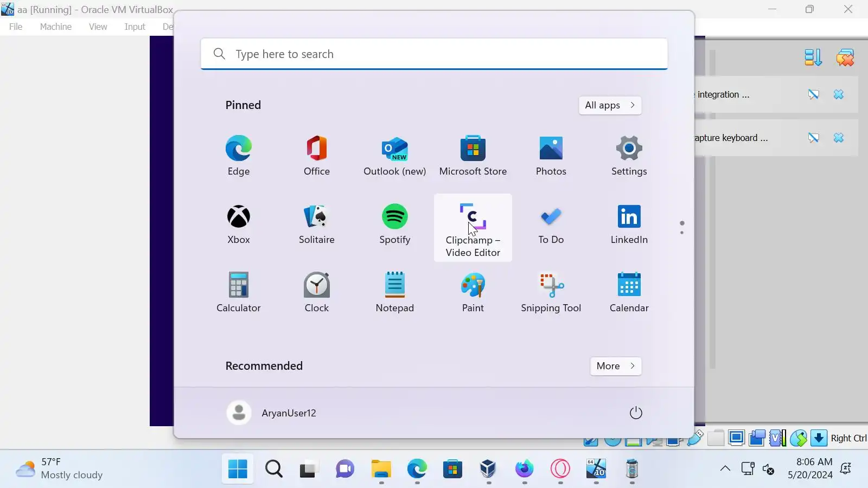Launch Notepad from pinned apps
Viewport: 868px width, 488px height.
(x=395, y=293)
